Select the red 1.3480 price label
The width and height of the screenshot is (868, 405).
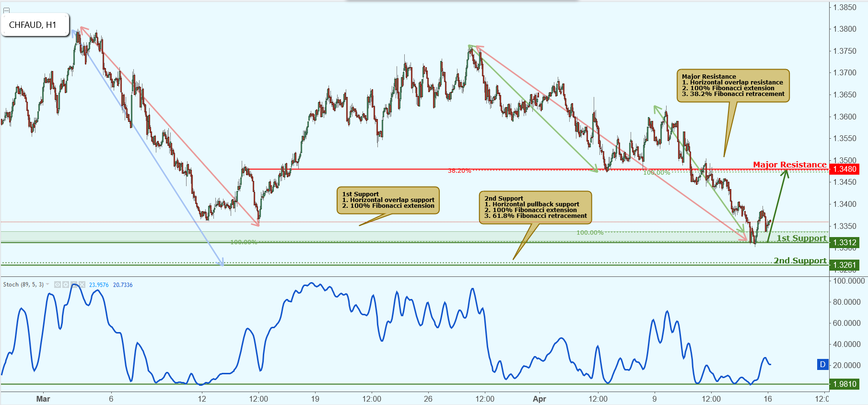click(x=844, y=169)
